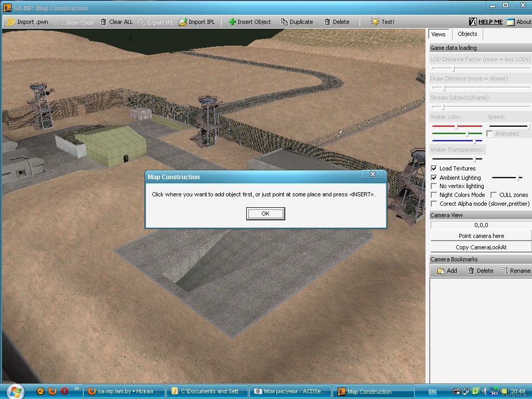Open HELP ME from the toolbar
Viewport: 532px width, 399px height.
486,22
